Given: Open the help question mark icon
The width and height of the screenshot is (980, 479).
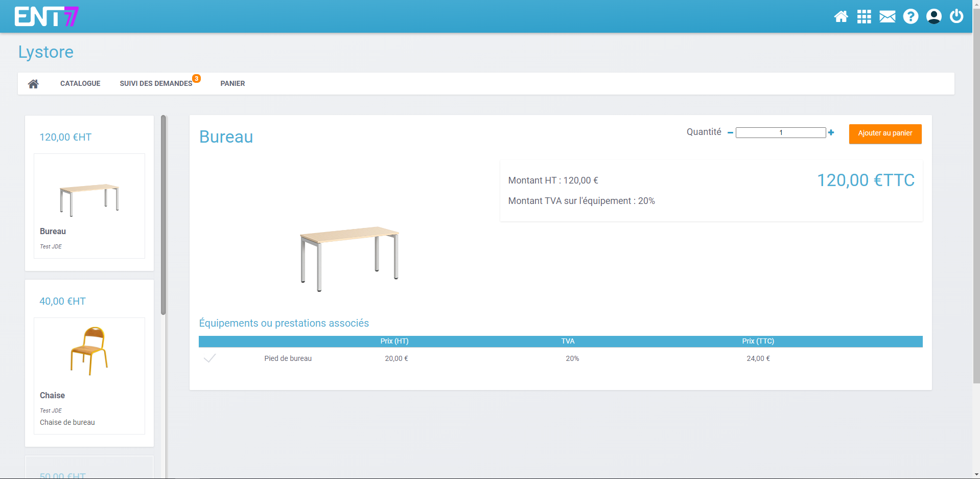Looking at the screenshot, I should (910, 17).
